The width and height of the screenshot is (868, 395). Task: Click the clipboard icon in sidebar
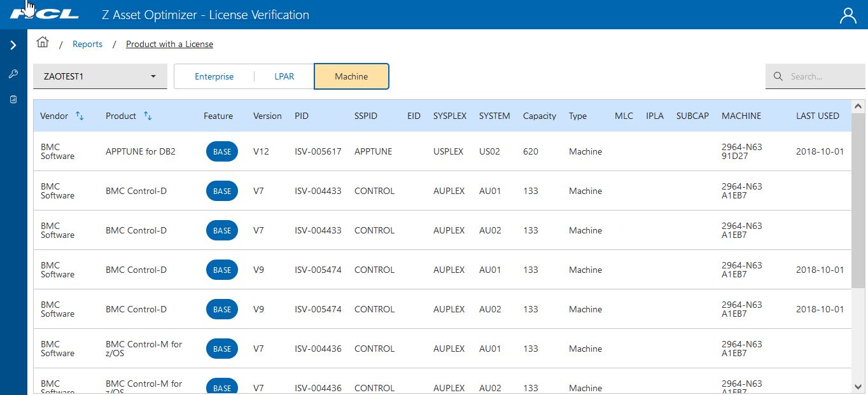click(13, 100)
